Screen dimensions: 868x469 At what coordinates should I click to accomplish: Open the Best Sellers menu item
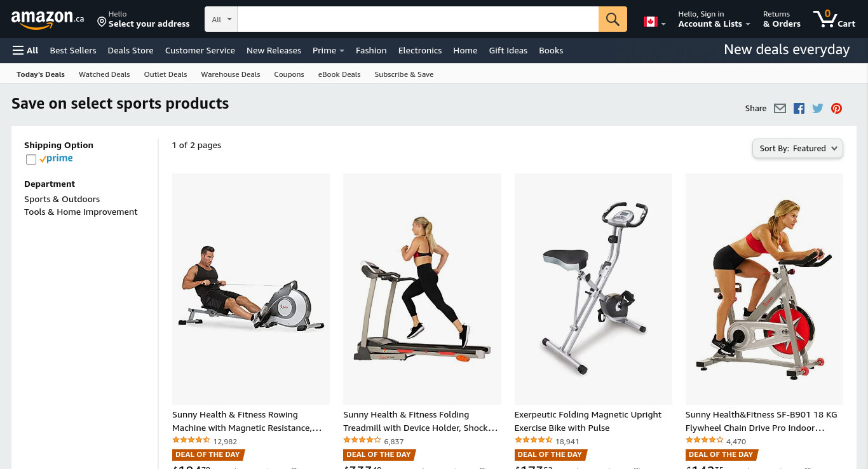point(73,50)
